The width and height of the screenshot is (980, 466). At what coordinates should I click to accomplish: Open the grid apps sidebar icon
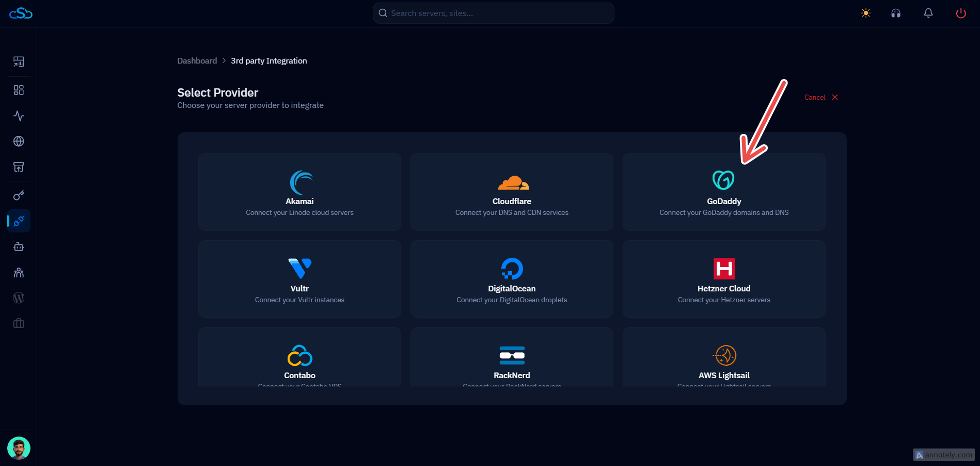(x=19, y=90)
